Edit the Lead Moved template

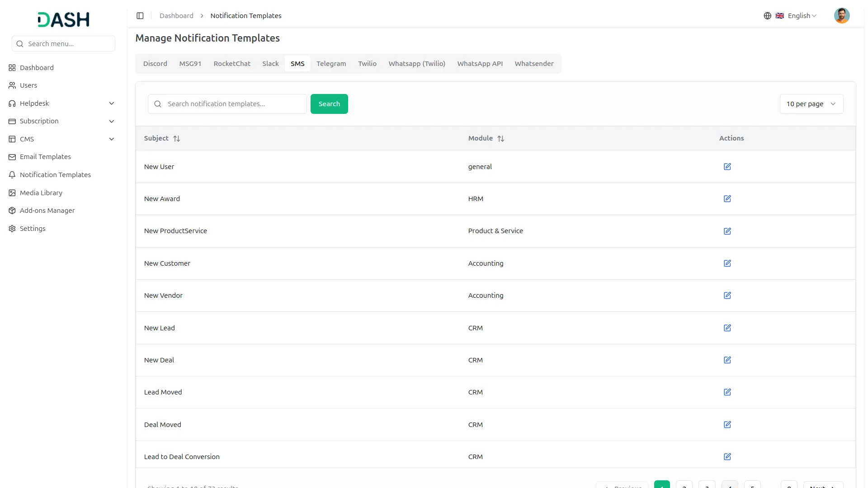(x=727, y=392)
